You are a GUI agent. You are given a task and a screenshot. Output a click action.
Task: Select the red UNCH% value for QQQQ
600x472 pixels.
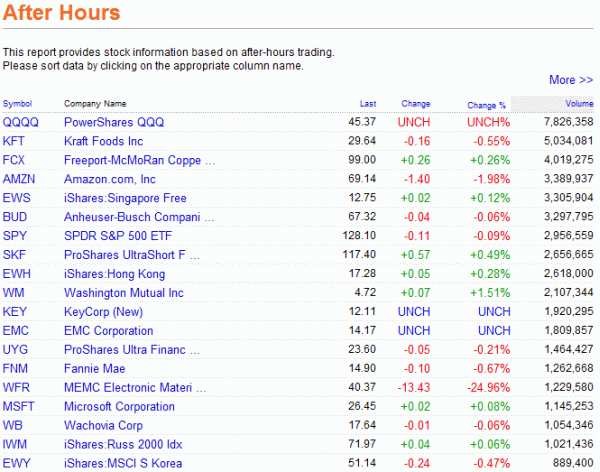488,122
